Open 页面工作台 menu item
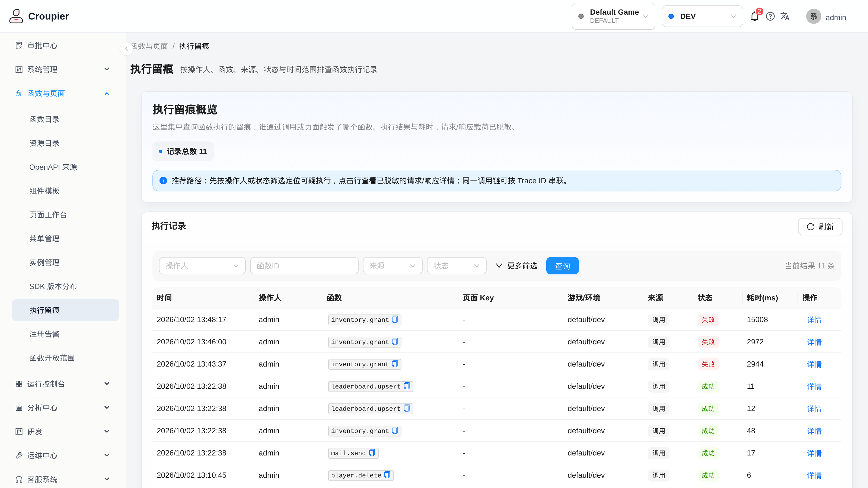This screenshot has height=488, width=868. (65, 214)
